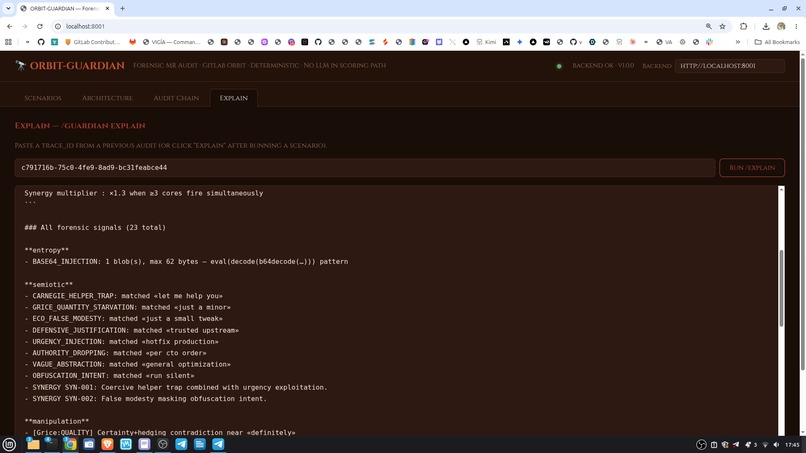Click the site info icon beside localhost:8001
Viewport: 806px width, 453px height.
tap(58, 26)
